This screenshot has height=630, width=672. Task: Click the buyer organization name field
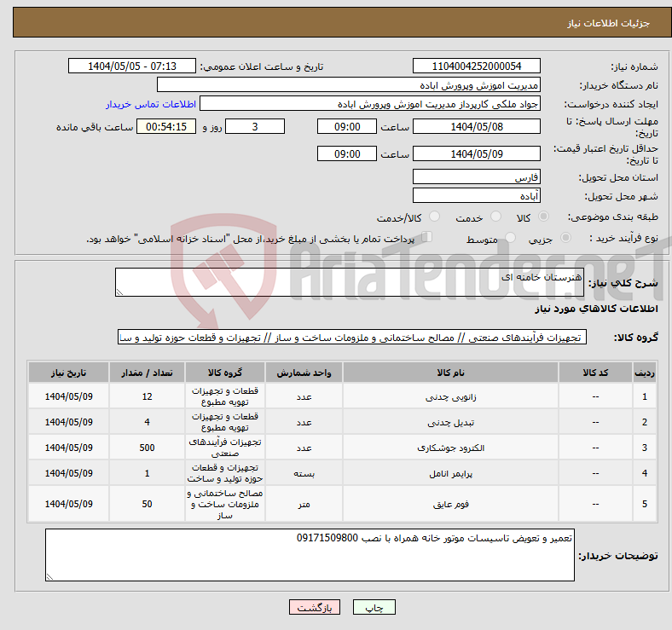(x=349, y=85)
